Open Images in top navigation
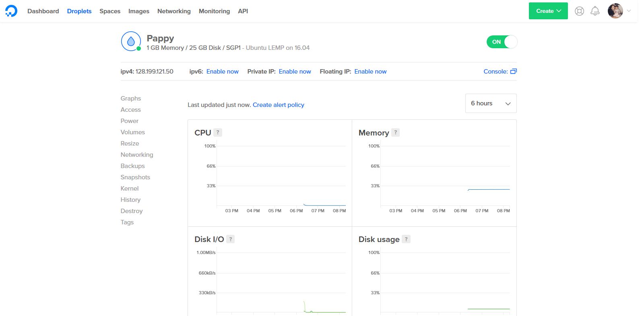 pyautogui.click(x=139, y=11)
